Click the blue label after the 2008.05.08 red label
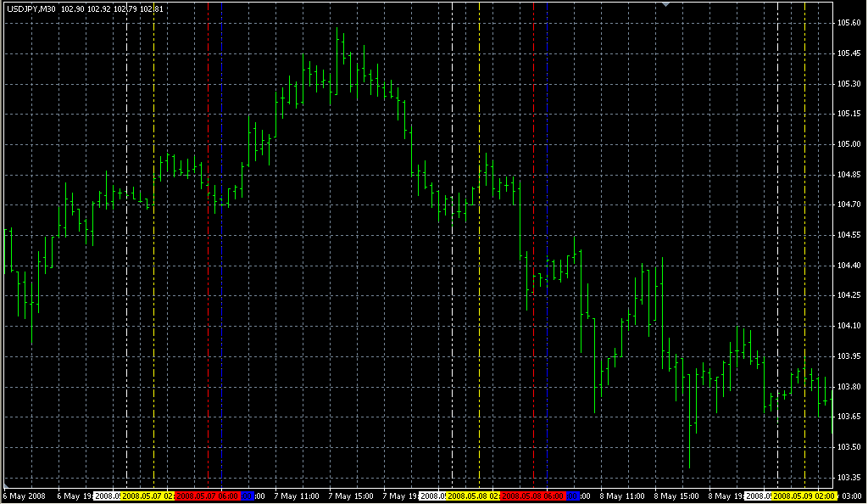This screenshot has height=504, width=868. coord(573,496)
